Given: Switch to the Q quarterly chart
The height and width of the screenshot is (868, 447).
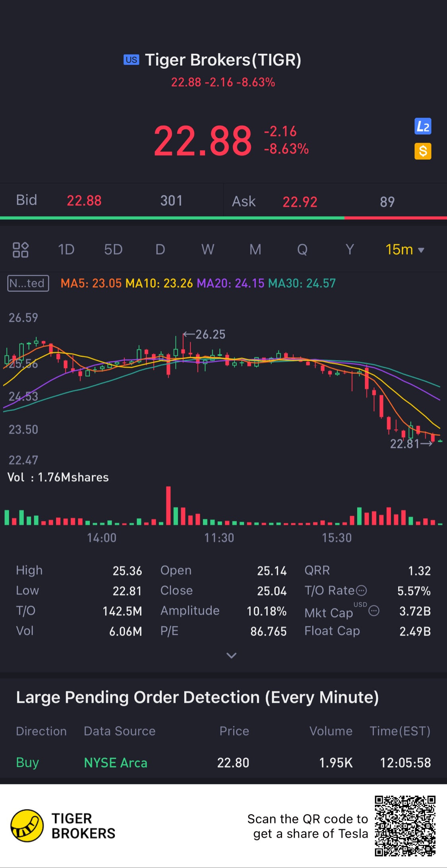Looking at the screenshot, I should click(x=302, y=250).
